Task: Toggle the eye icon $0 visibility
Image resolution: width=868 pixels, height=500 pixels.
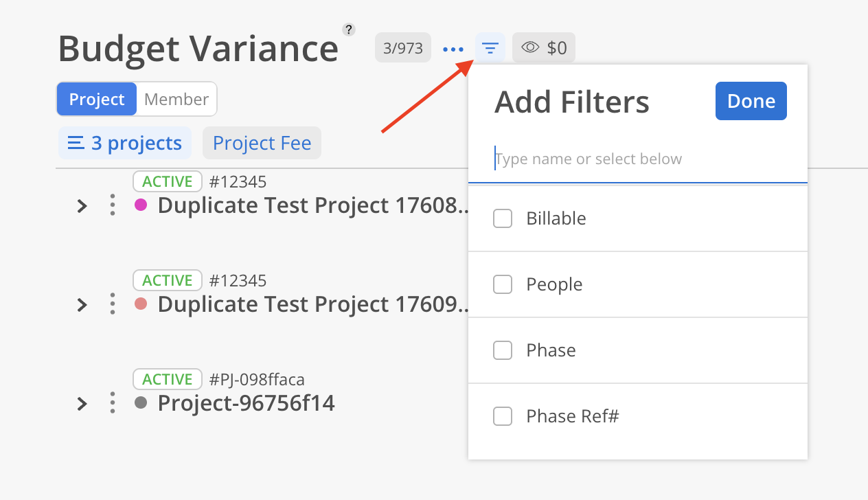Action: click(544, 48)
